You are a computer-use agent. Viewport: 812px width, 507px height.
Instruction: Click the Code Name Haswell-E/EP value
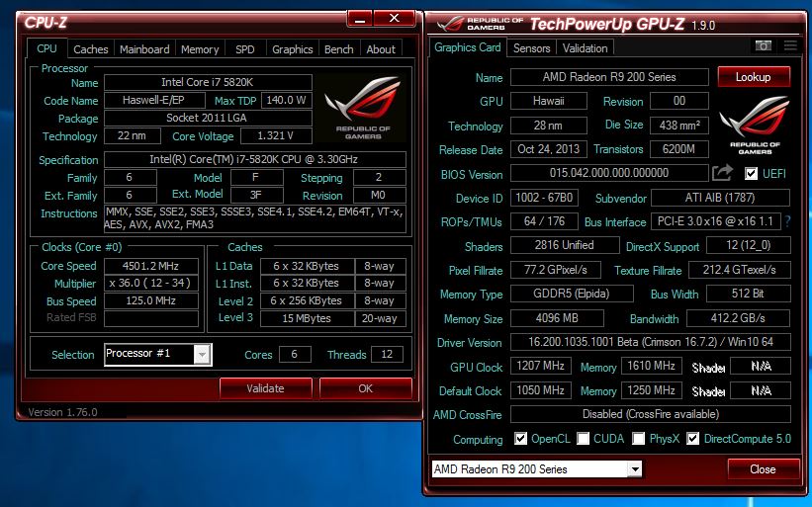click(154, 100)
